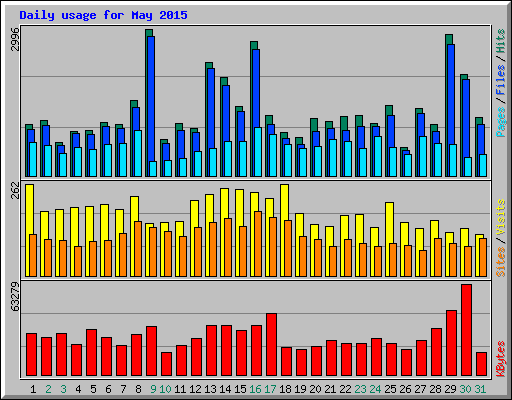The height and width of the screenshot is (400, 512).
Task: Click the 2996 scale value
Action: [15, 39]
